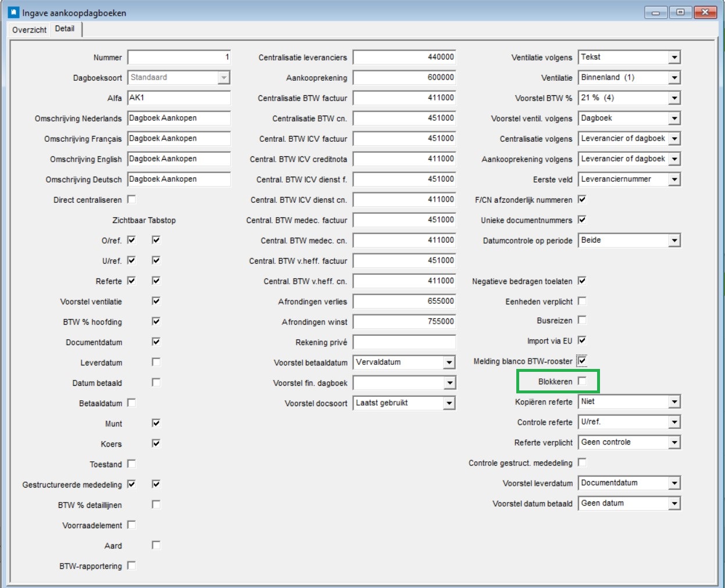Image resolution: width=725 pixels, height=588 pixels.
Task: Click the Nummer input field
Action: pyautogui.click(x=179, y=57)
